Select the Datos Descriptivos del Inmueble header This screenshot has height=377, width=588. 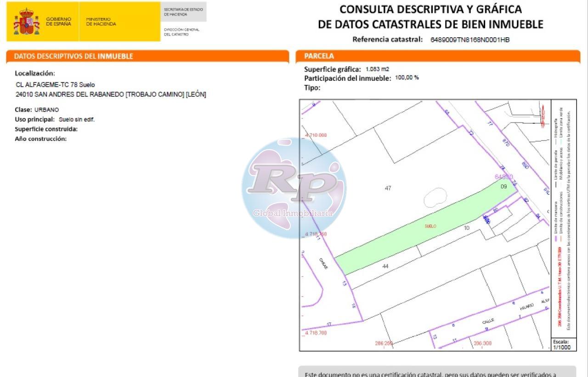pyautogui.click(x=73, y=56)
